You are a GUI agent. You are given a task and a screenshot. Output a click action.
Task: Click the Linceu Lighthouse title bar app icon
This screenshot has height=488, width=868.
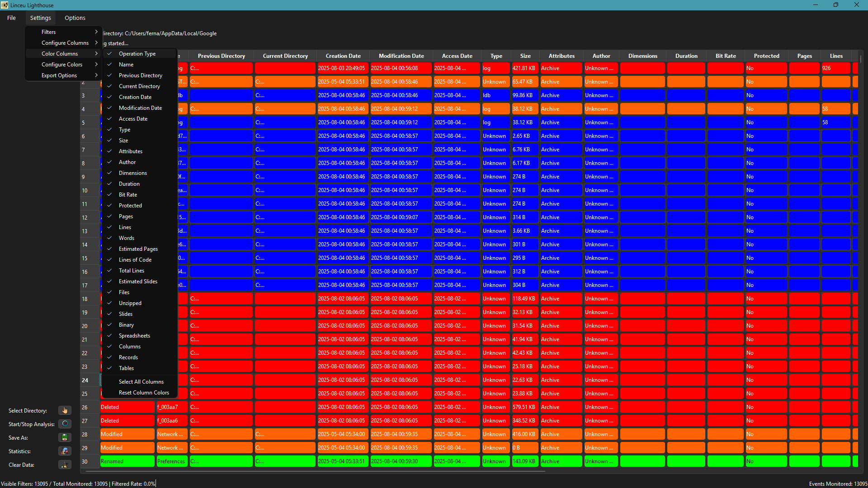pyautogui.click(x=5, y=5)
